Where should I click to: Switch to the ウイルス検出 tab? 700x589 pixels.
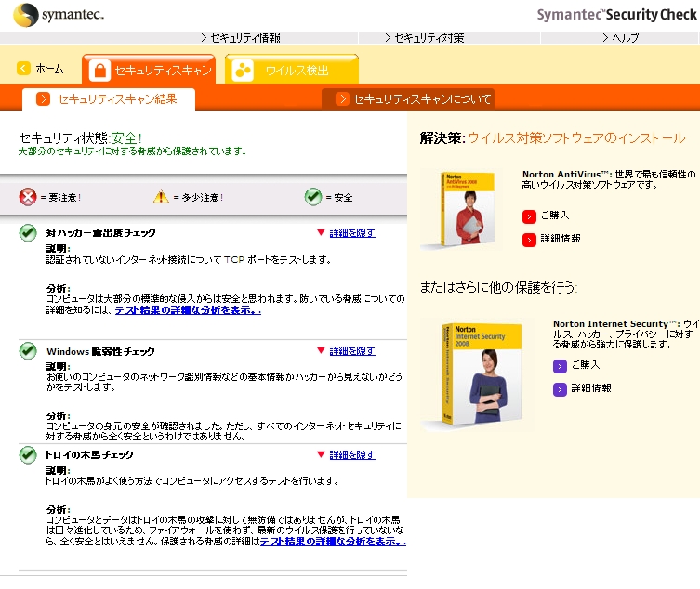click(292, 70)
